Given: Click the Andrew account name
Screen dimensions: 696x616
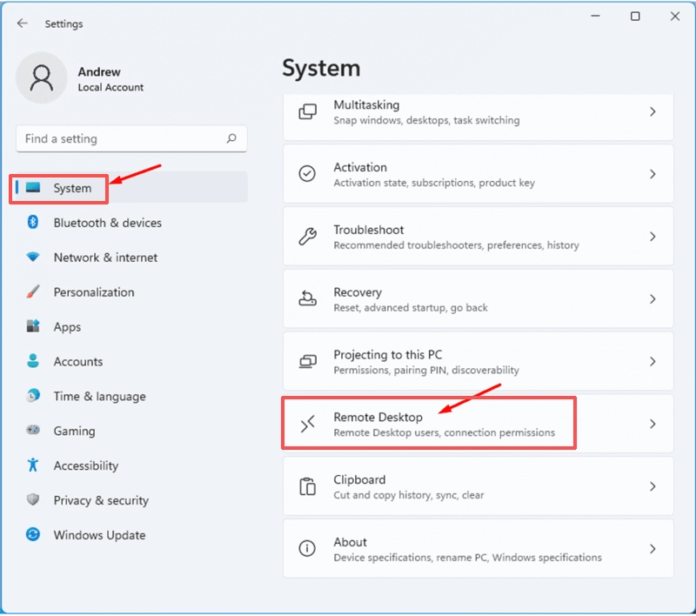Looking at the screenshot, I should tap(99, 71).
